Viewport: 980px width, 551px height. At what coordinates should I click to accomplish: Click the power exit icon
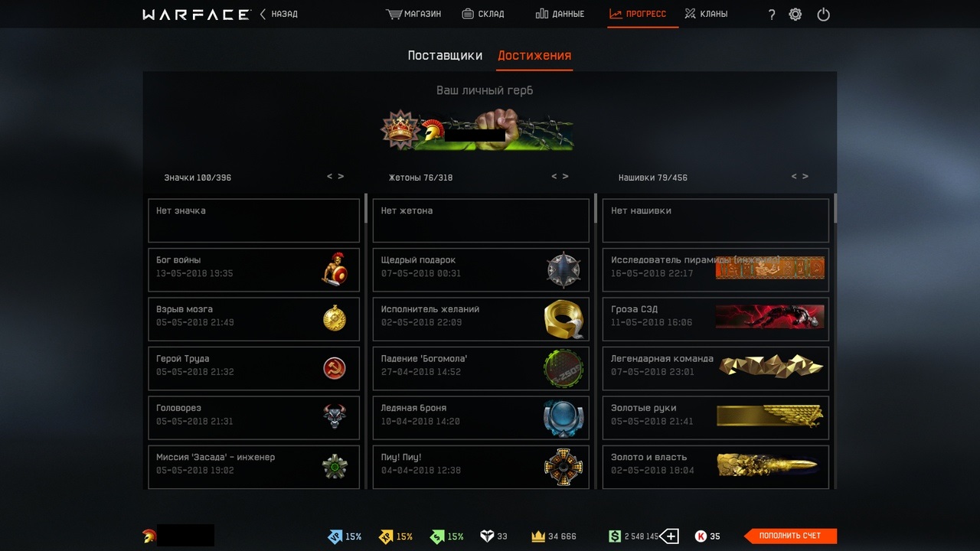tap(823, 14)
